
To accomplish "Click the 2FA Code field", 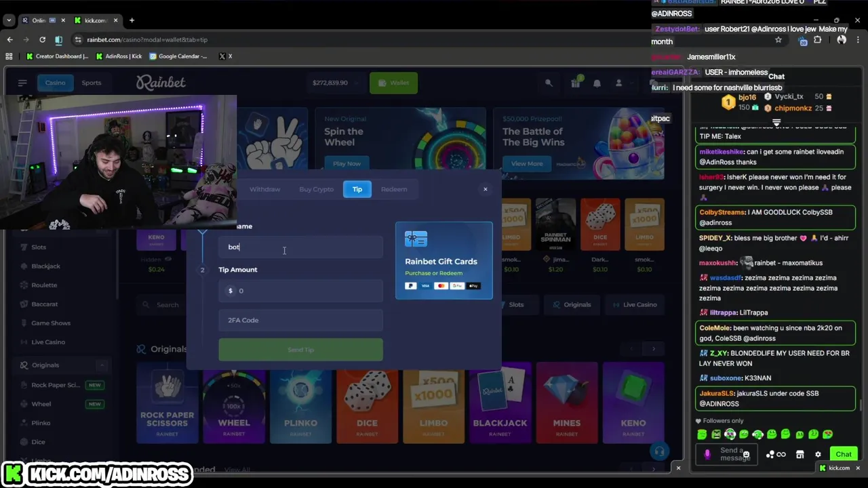I will (300, 320).
